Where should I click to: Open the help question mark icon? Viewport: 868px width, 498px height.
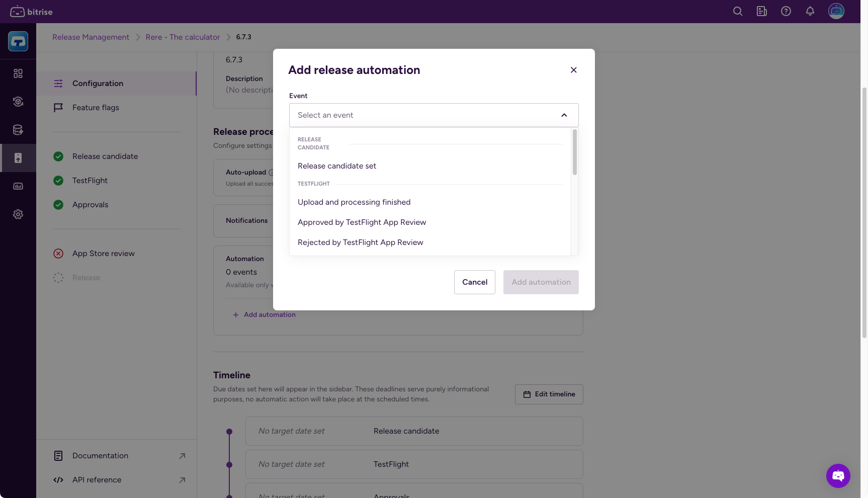tap(786, 11)
